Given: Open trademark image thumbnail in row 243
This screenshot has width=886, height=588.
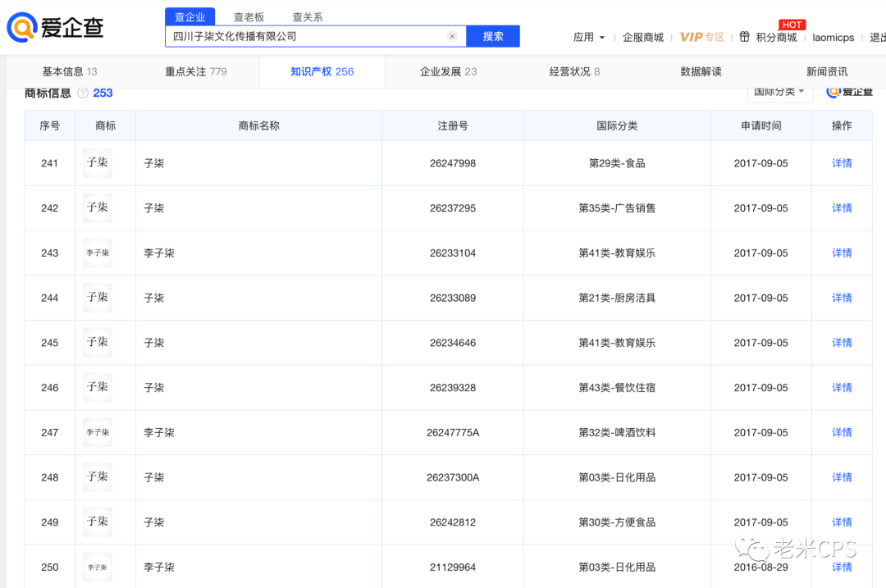Looking at the screenshot, I should 97,253.
